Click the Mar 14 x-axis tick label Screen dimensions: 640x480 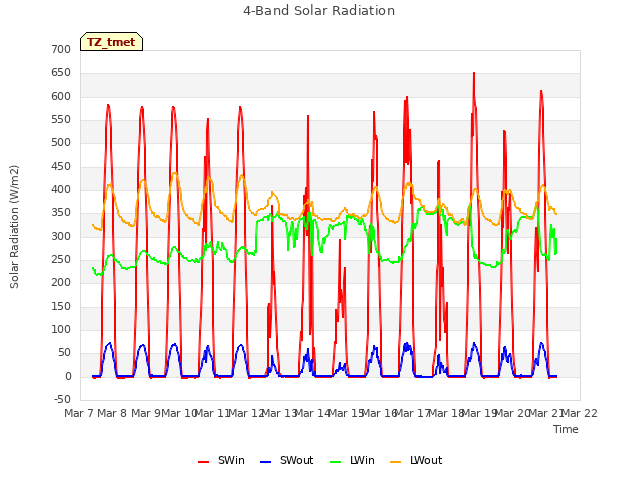[312, 413]
